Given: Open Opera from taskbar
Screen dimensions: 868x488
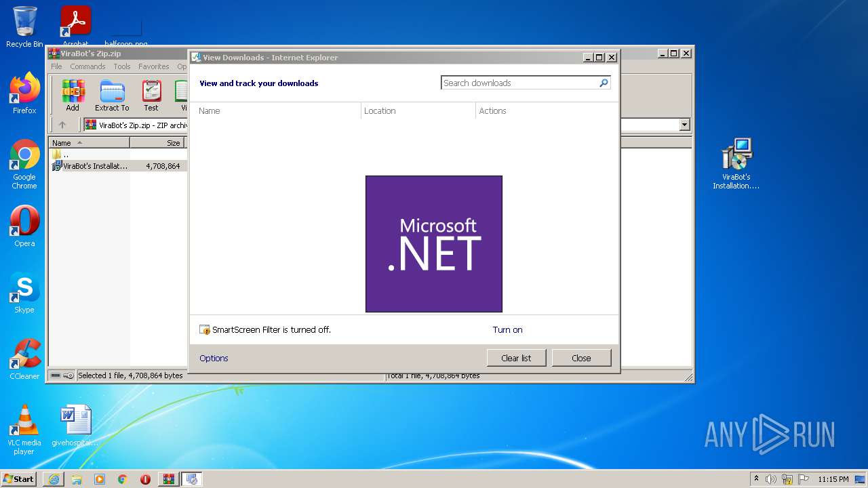Looking at the screenshot, I should point(146,479).
